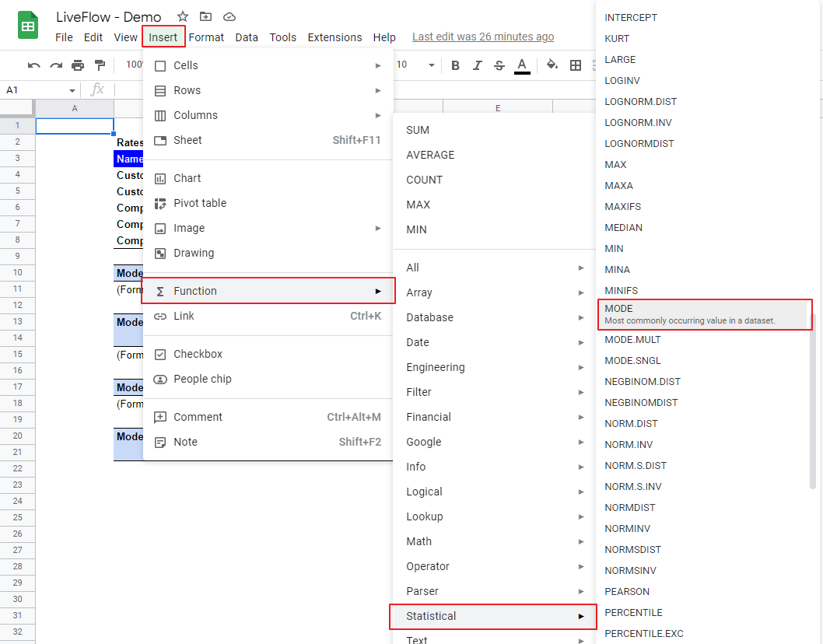Expand the Database function category

[495, 317]
